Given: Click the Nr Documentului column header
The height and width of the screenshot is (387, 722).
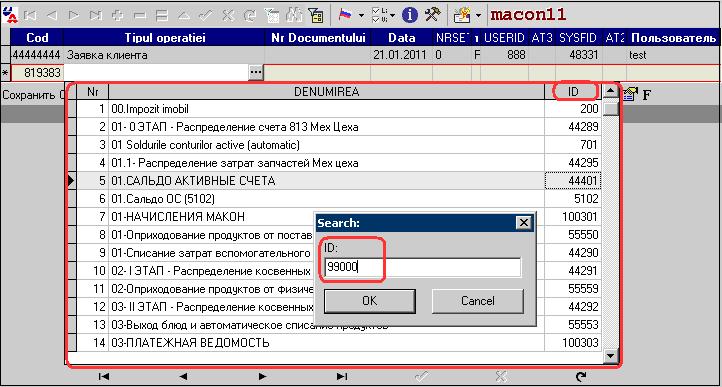Looking at the screenshot, I should [318, 37].
